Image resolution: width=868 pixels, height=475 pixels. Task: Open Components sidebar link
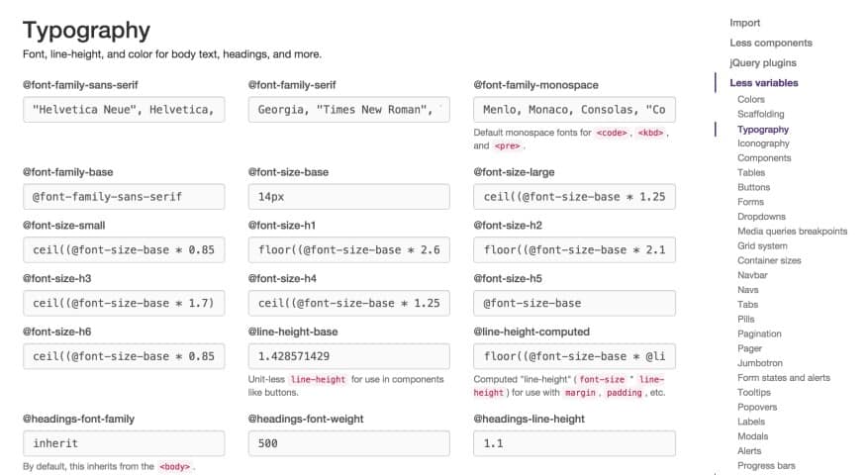tap(764, 157)
